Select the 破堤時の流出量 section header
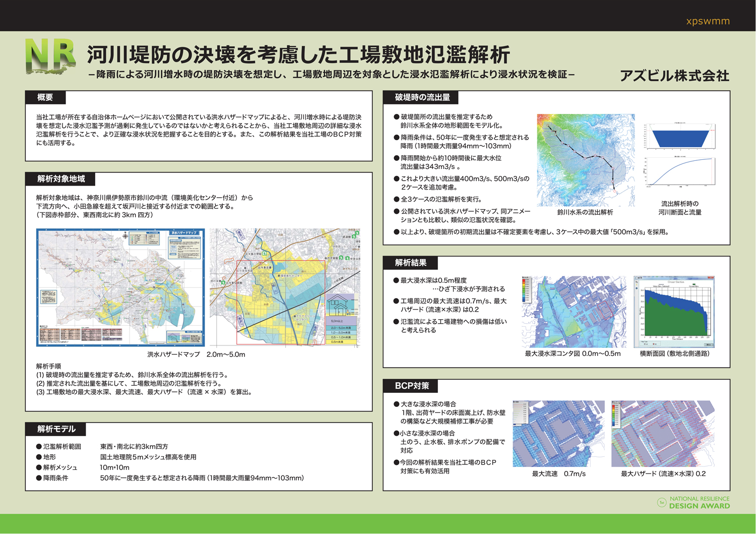 422,97
